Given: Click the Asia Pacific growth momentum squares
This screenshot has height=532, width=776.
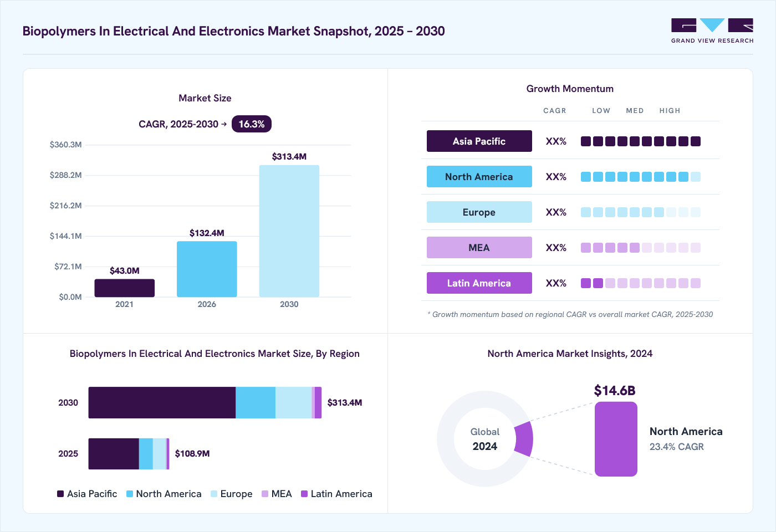Looking at the screenshot, I should pos(641,141).
